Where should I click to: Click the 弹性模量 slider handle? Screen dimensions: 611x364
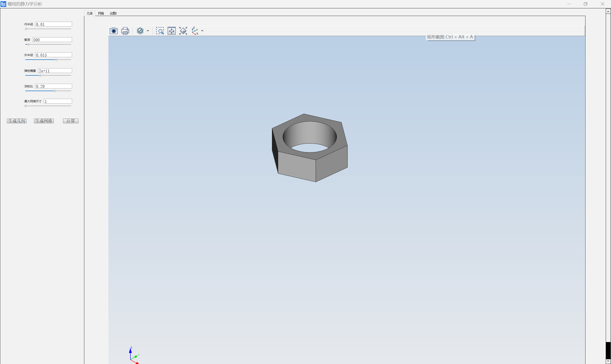(x=41, y=75)
